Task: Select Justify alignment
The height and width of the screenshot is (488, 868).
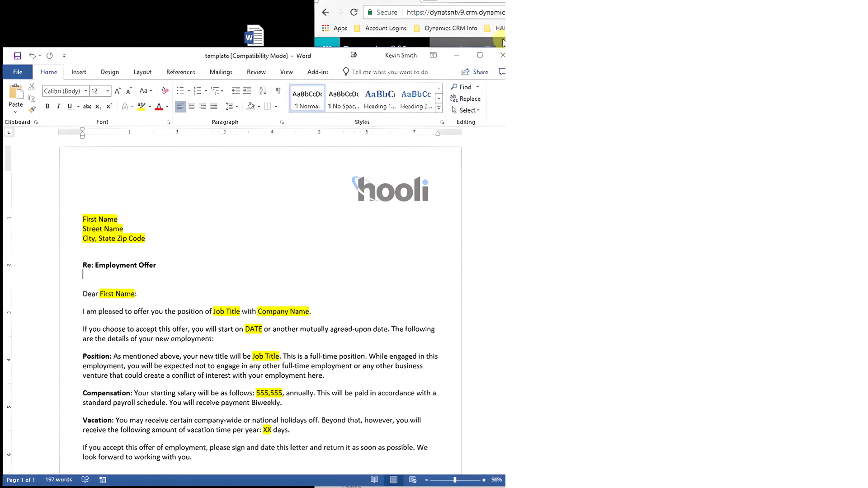Action: point(214,106)
